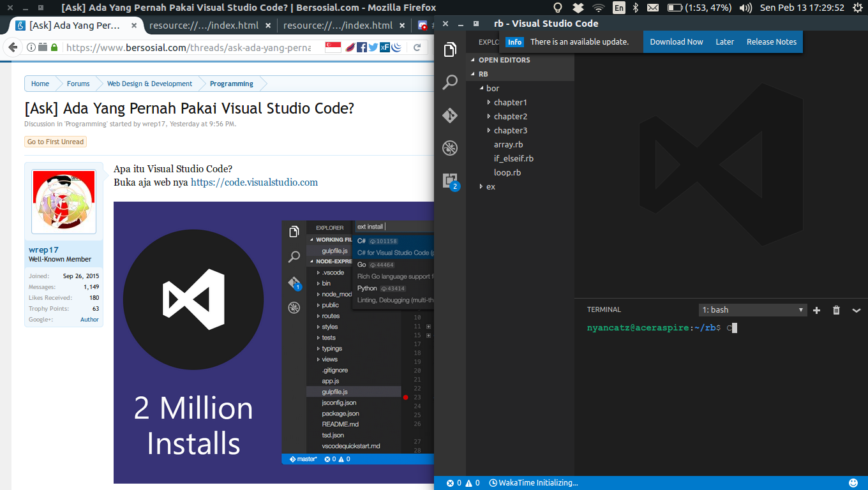This screenshot has width=868, height=490.
Task: Open the Debug view in VS Code
Action: pyautogui.click(x=450, y=148)
